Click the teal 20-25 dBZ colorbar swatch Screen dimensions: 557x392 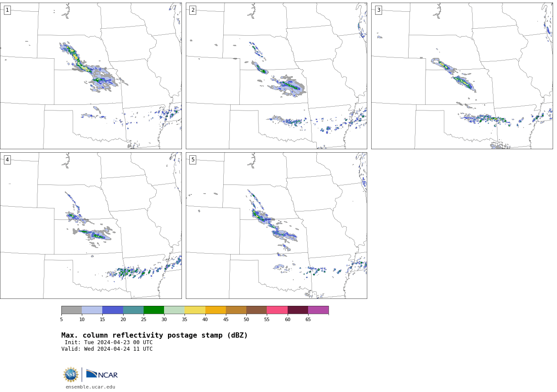133,310
